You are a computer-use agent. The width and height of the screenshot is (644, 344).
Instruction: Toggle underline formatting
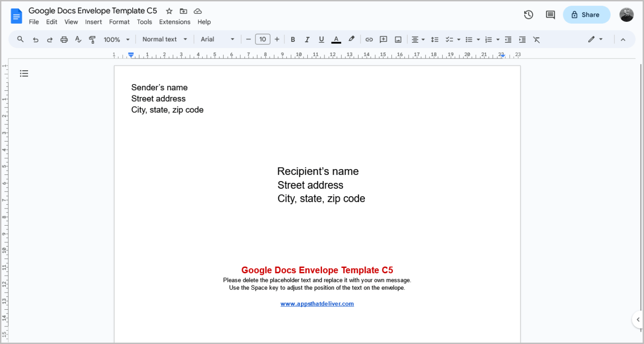[x=322, y=39]
